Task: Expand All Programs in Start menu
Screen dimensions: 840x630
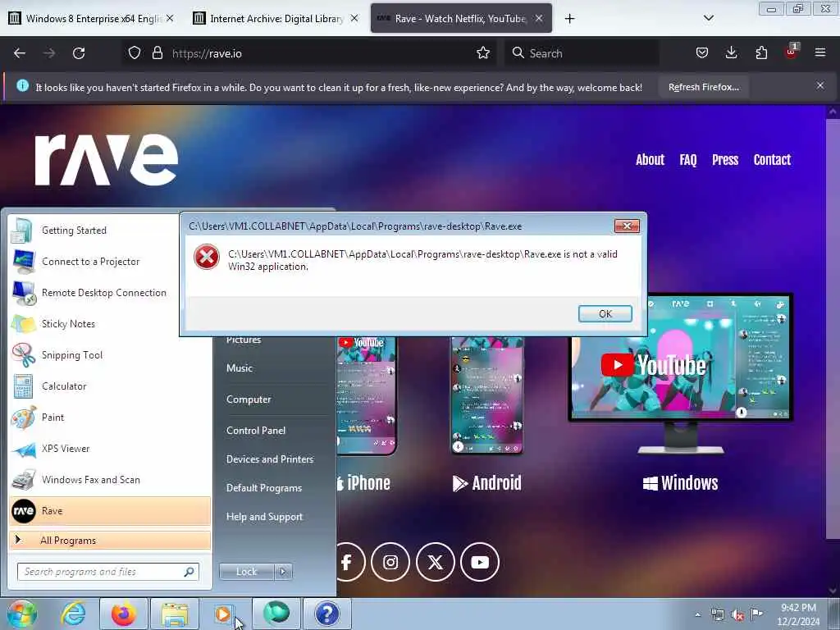Action: (110, 541)
